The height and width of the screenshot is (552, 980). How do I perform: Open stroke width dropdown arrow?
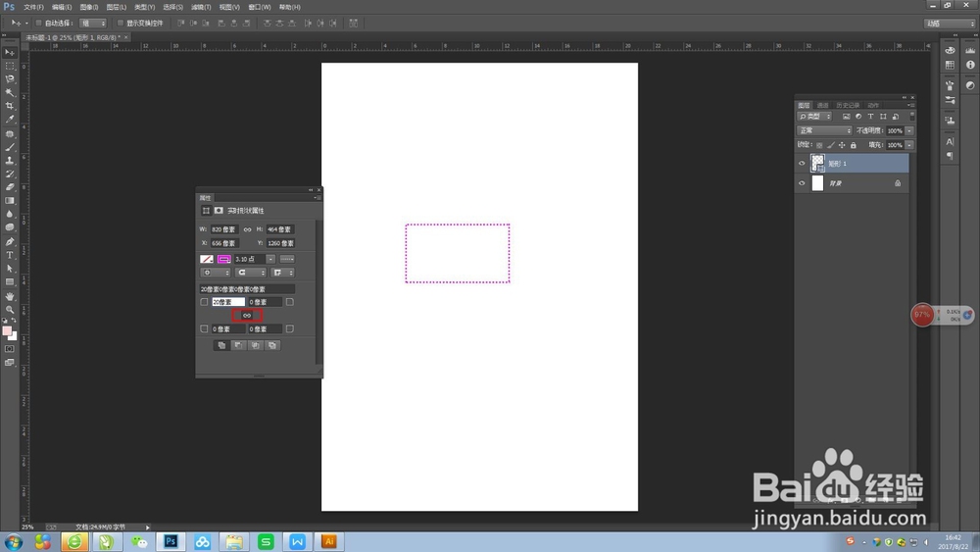click(x=270, y=259)
